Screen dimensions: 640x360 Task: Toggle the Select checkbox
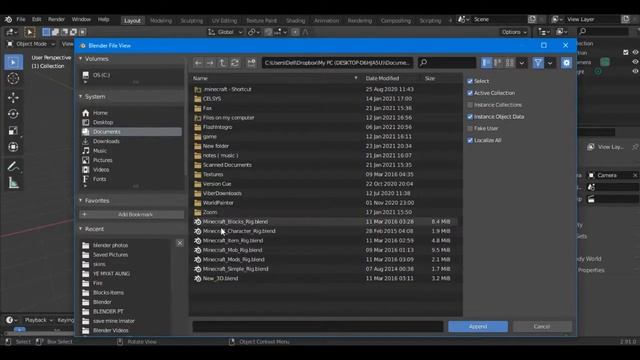(x=470, y=81)
